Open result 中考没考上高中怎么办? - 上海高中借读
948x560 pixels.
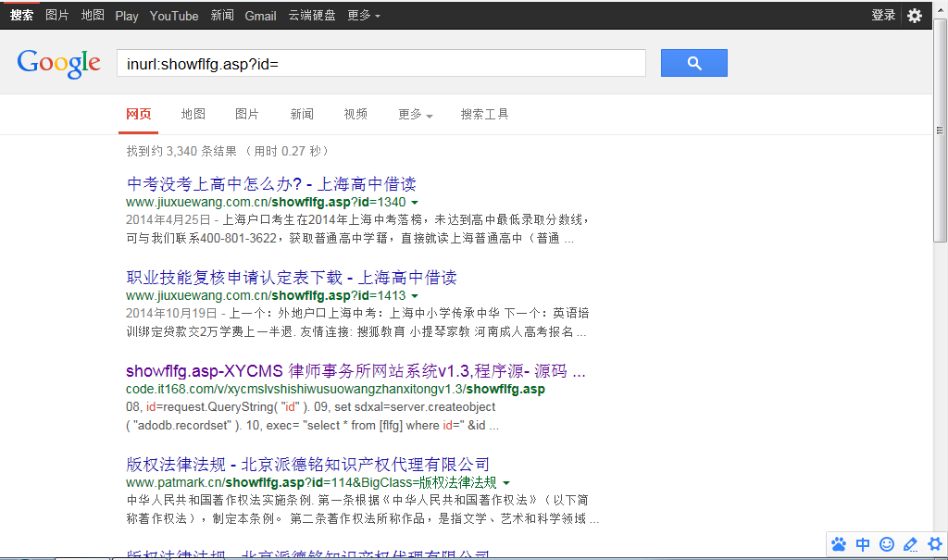271,184
